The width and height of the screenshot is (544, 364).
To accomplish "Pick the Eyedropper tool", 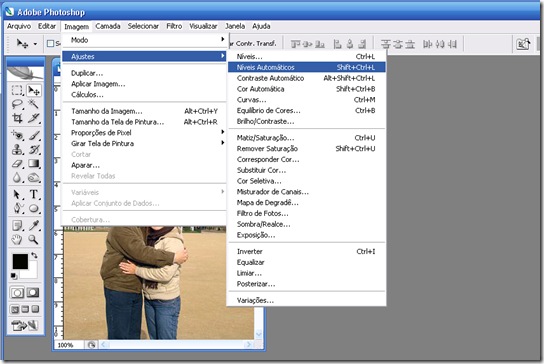I will click(x=34, y=225).
